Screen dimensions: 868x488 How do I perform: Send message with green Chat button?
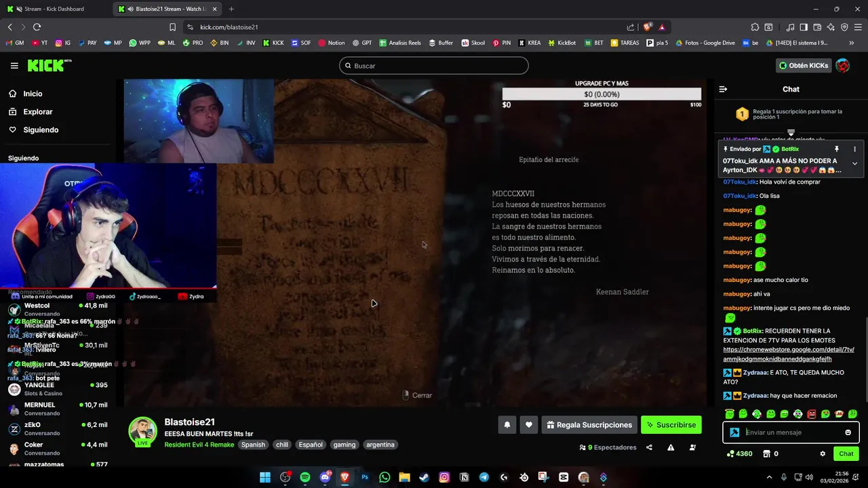coord(846,453)
